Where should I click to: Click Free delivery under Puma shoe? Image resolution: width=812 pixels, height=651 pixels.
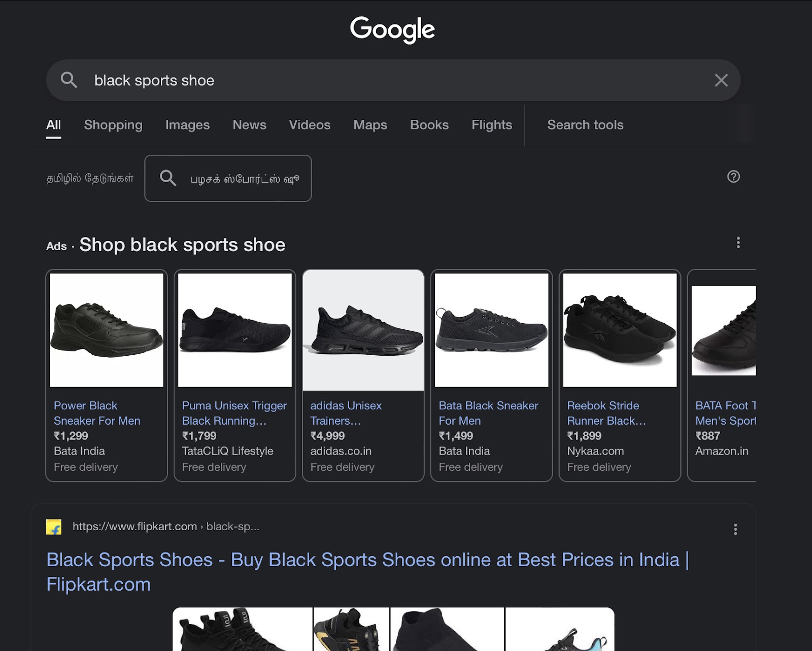[x=214, y=467]
